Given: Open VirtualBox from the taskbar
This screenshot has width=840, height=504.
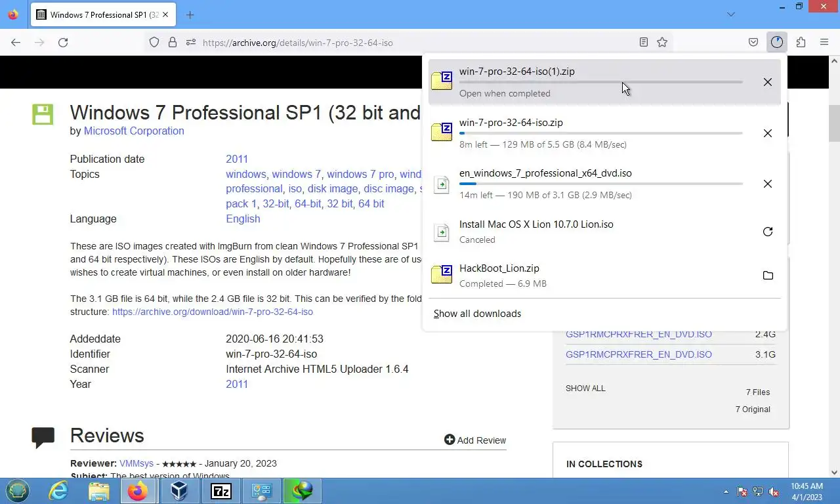Looking at the screenshot, I should pyautogui.click(x=179, y=491).
